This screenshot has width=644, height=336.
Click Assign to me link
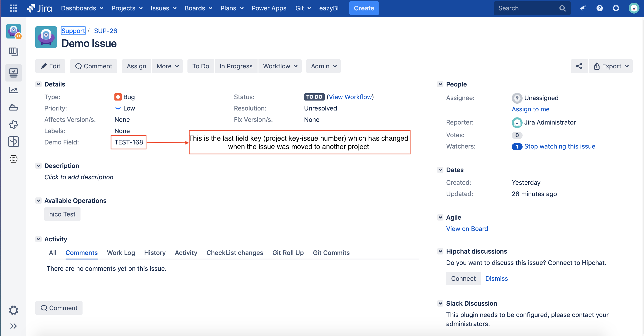530,109
